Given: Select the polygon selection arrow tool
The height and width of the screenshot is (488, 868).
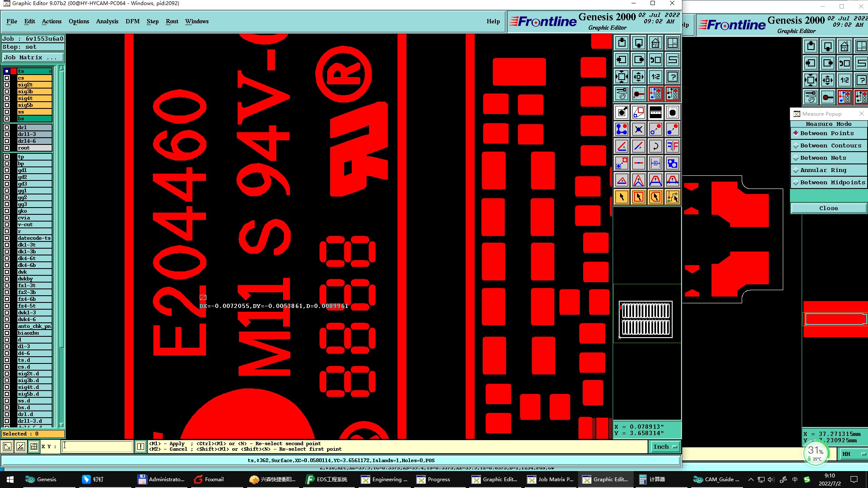Looking at the screenshot, I should point(656,197).
